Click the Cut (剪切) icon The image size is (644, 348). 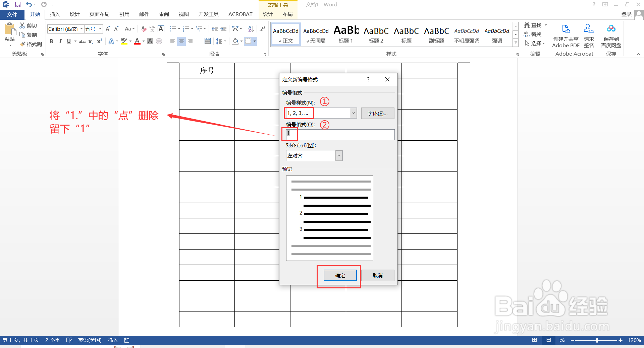pos(22,25)
